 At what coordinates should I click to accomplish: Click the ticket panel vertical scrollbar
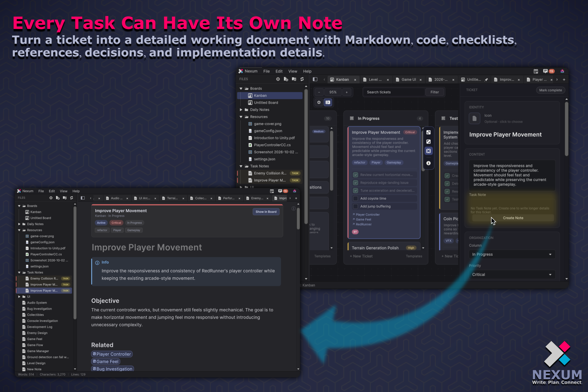(x=566, y=129)
